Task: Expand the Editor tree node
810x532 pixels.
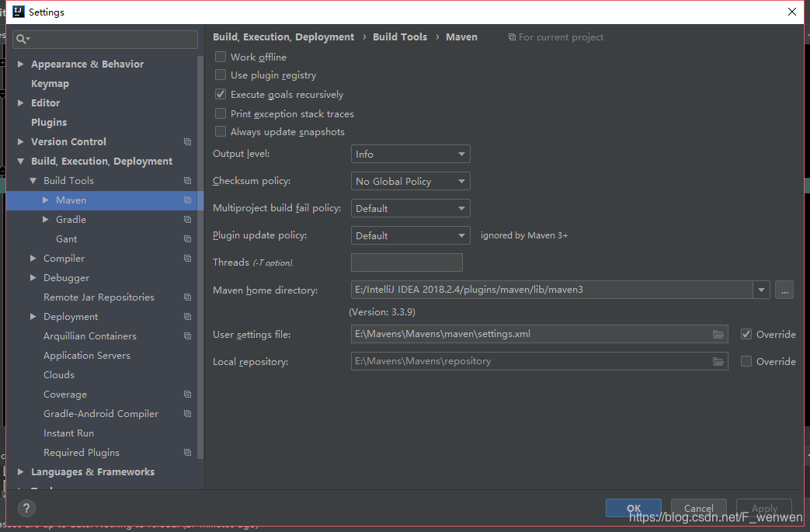Action: tap(21, 103)
